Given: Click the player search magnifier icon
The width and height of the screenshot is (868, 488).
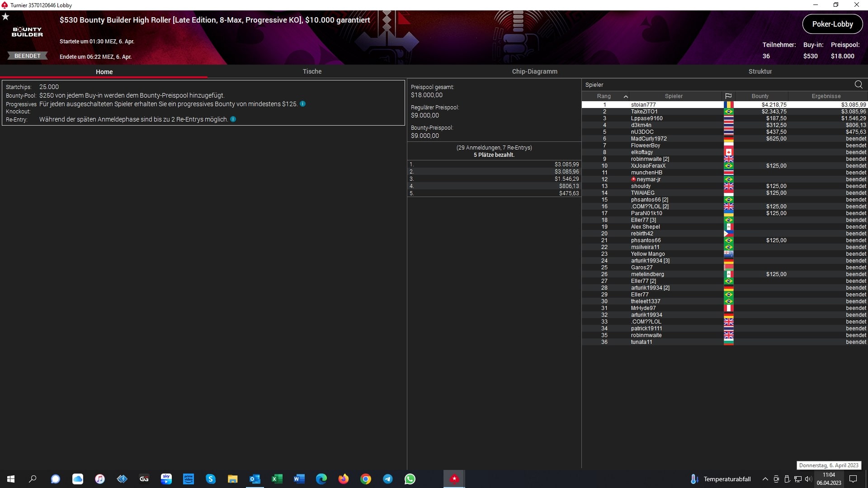Looking at the screenshot, I should 859,84.
